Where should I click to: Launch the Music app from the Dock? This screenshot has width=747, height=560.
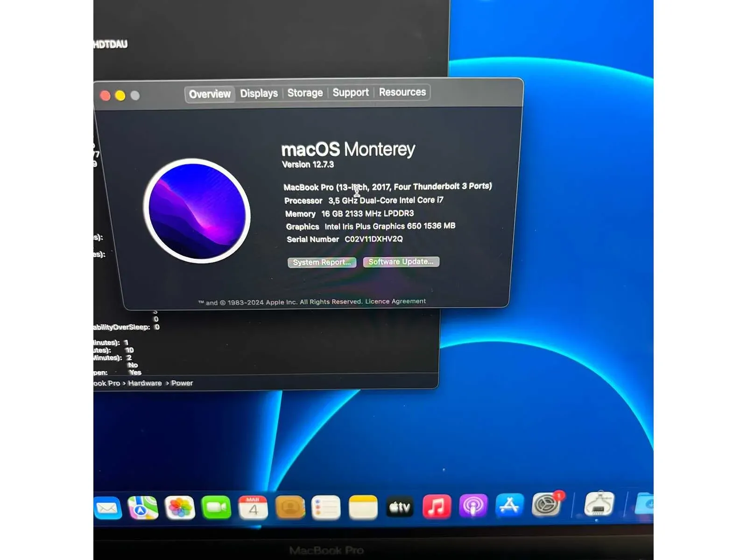tap(437, 506)
